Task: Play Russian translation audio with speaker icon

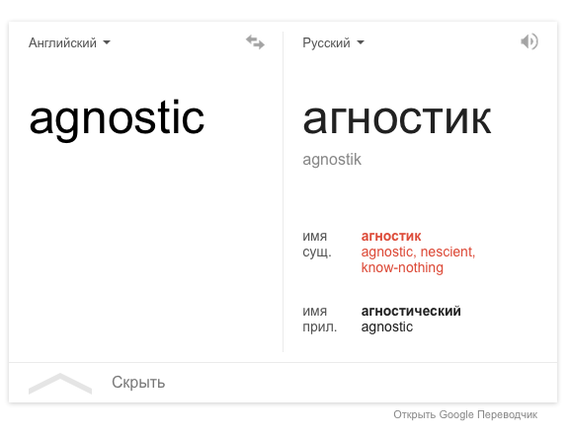Action: coord(529,41)
